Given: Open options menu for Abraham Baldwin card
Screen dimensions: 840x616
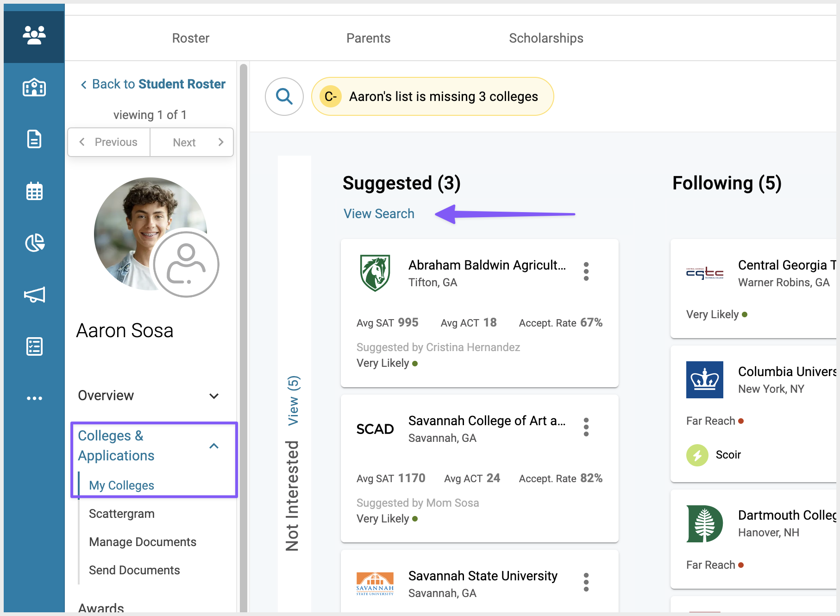Looking at the screenshot, I should pyautogui.click(x=586, y=271).
